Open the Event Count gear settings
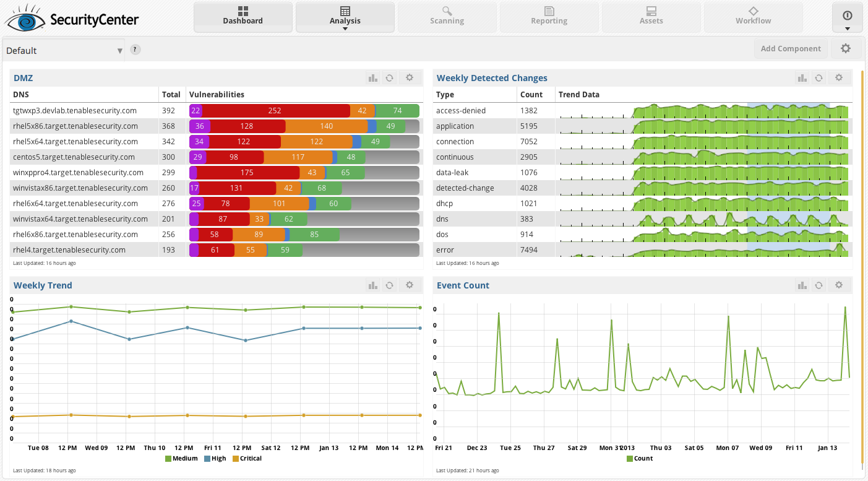 point(839,285)
